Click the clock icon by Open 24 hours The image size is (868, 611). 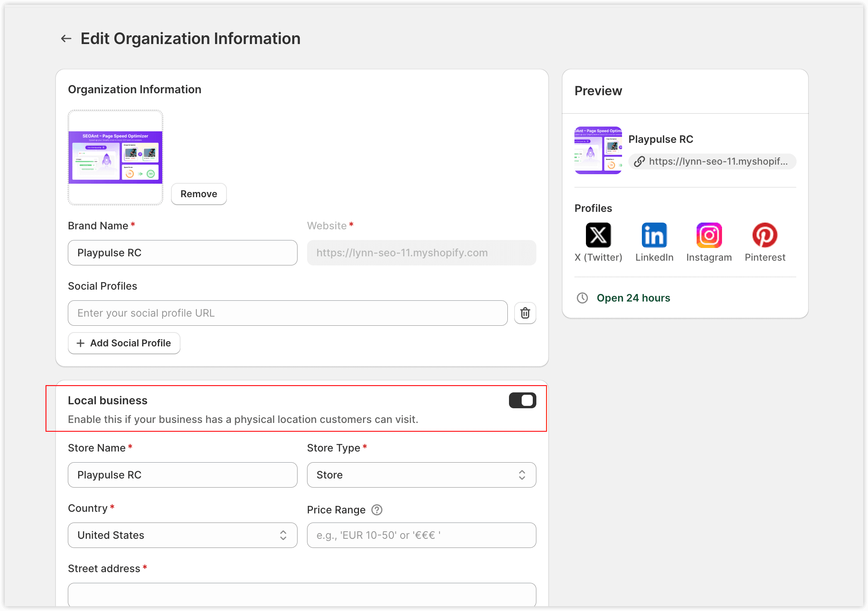pyautogui.click(x=582, y=298)
